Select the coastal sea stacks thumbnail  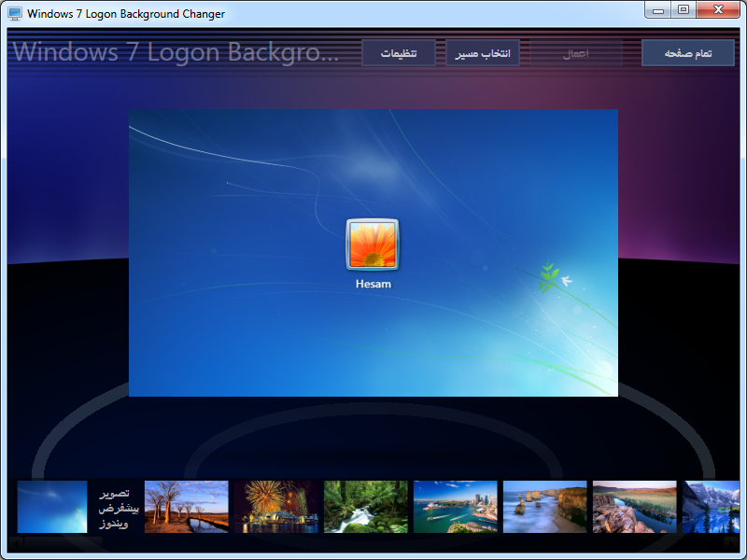pyautogui.click(x=544, y=507)
